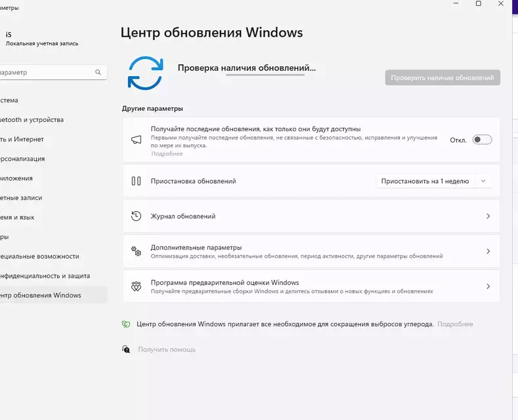Viewport: 518px width, 420px height.
Task: Click the Программа предварительной оценки Windows title
Action: point(225,283)
